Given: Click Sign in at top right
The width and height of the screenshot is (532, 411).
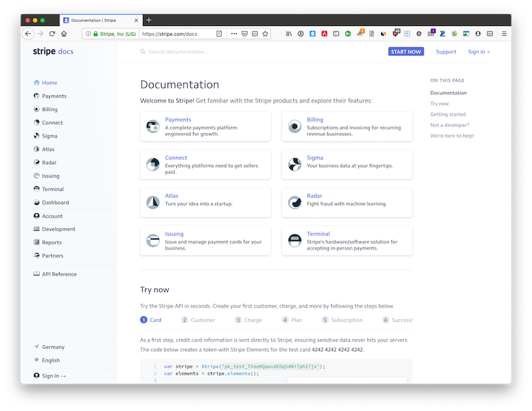Looking at the screenshot, I should tap(479, 52).
